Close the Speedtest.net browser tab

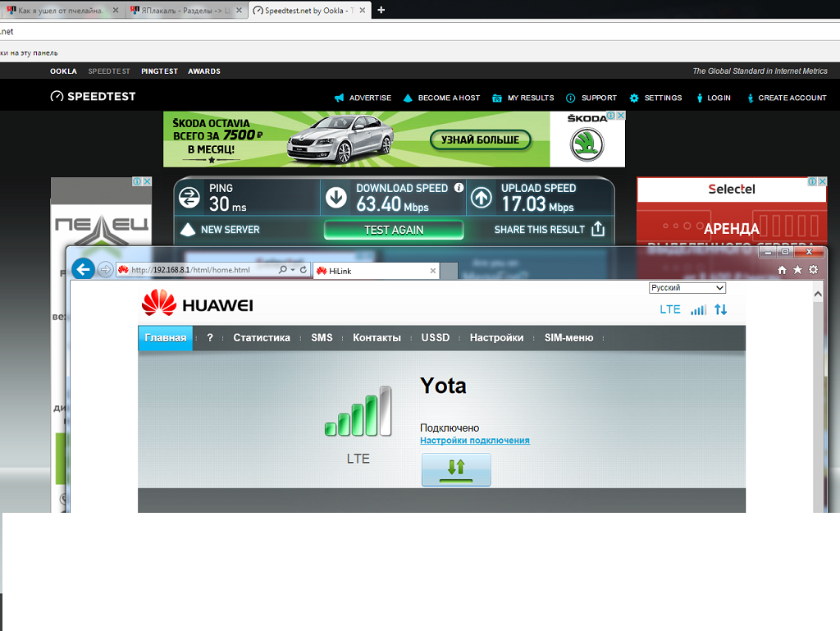363,10
